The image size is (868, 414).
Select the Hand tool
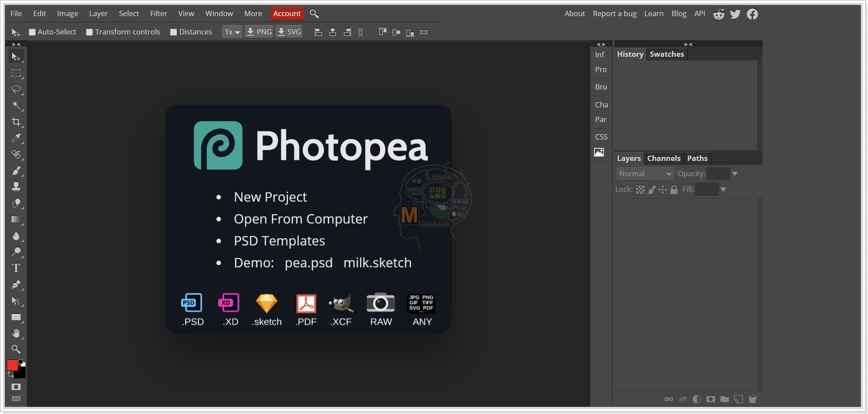click(16, 333)
